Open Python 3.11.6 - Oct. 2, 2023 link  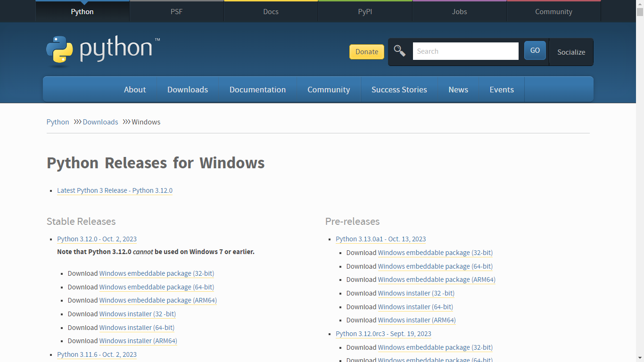point(97,354)
